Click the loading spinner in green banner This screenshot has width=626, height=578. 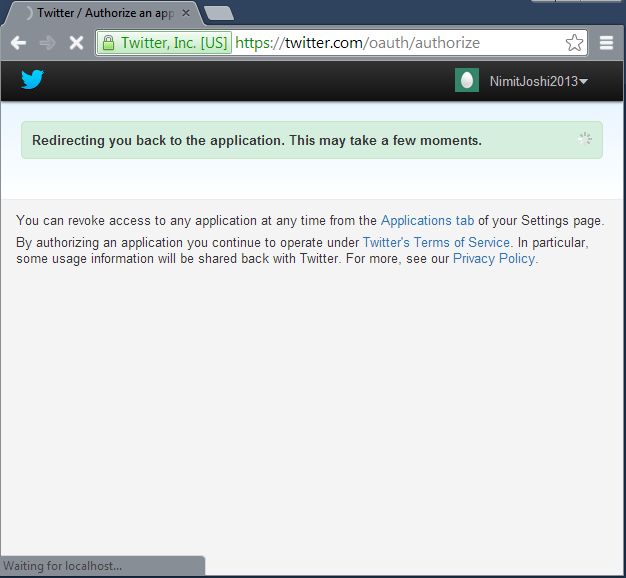click(585, 139)
